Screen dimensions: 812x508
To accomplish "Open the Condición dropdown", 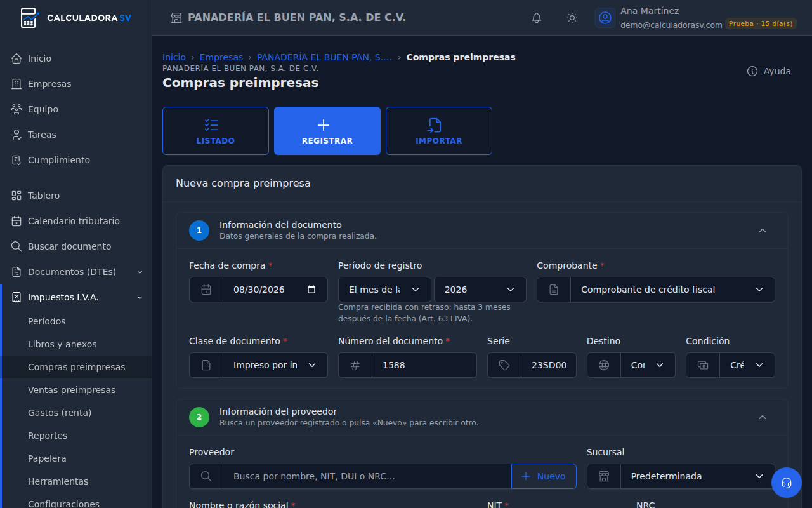I will tap(747, 365).
